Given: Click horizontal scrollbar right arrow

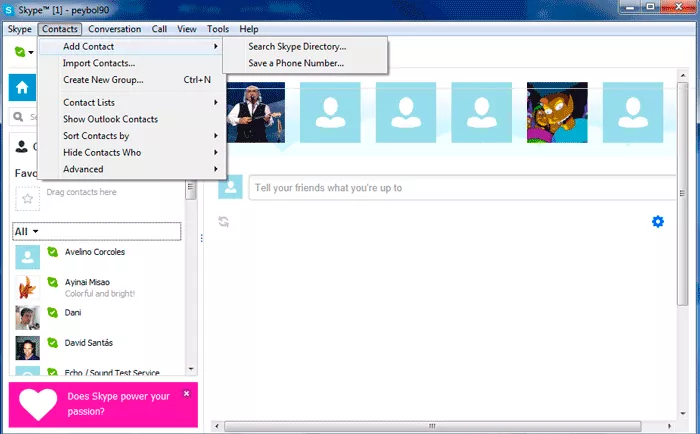Looking at the screenshot, I should [669, 426].
